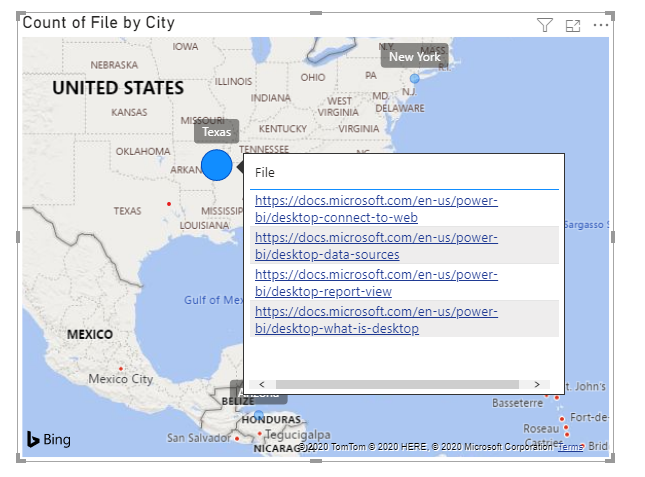Click the Texas data label
645x477 pixels.
click(216, 132)
